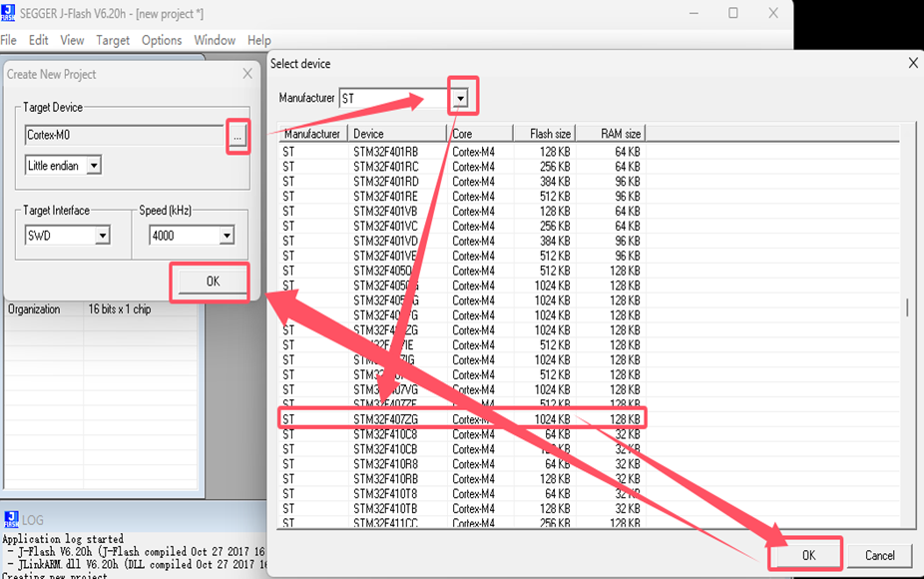Select the STM32F410CB device row
The image size is (924, 579).
461,449
